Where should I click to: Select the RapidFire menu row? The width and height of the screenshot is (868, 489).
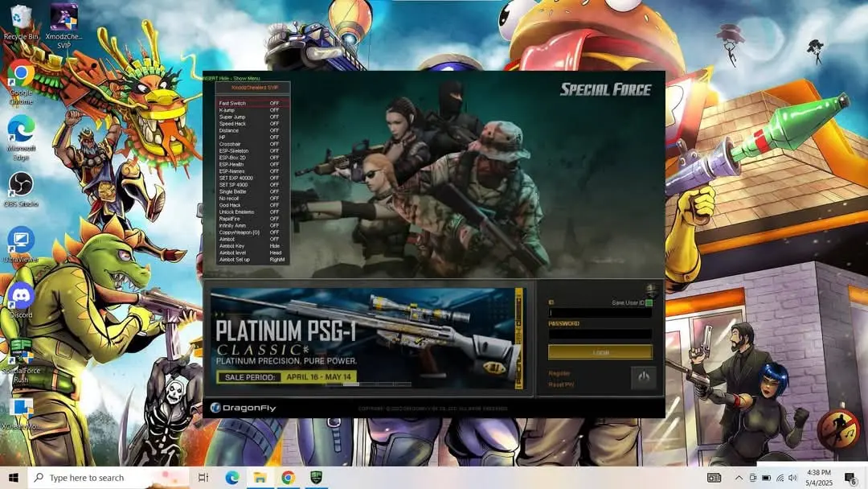[x=252, y=219]
